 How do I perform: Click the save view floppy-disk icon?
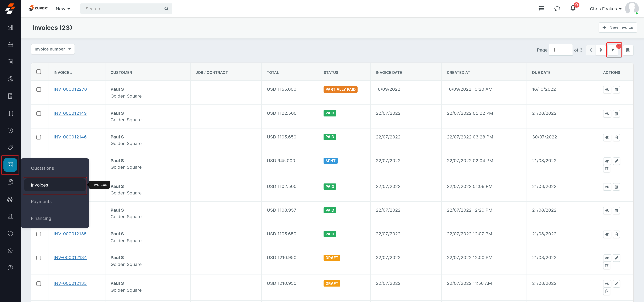click(x=628, y=50)
